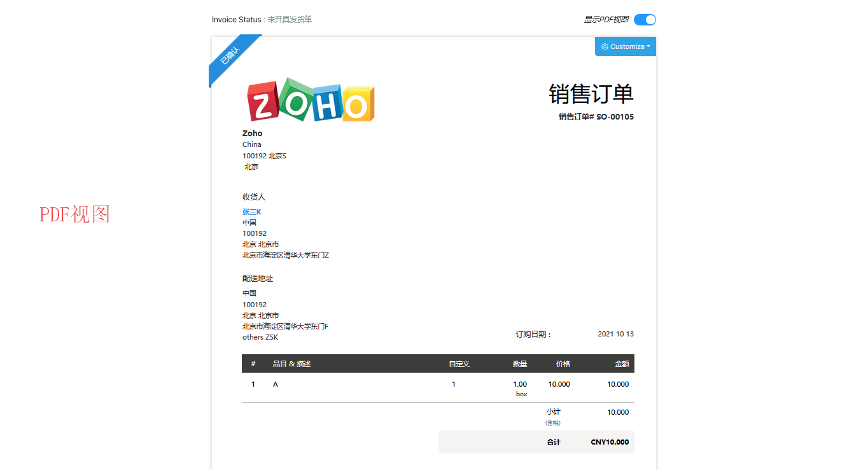Select line item A in the table

tap(276, 384)
